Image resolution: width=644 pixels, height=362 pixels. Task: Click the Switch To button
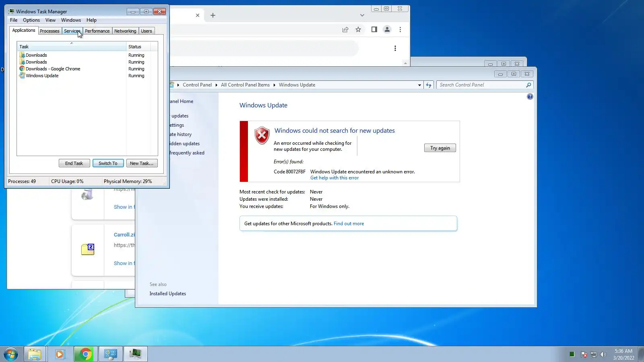pyautogui.click(x=108, y=163)
